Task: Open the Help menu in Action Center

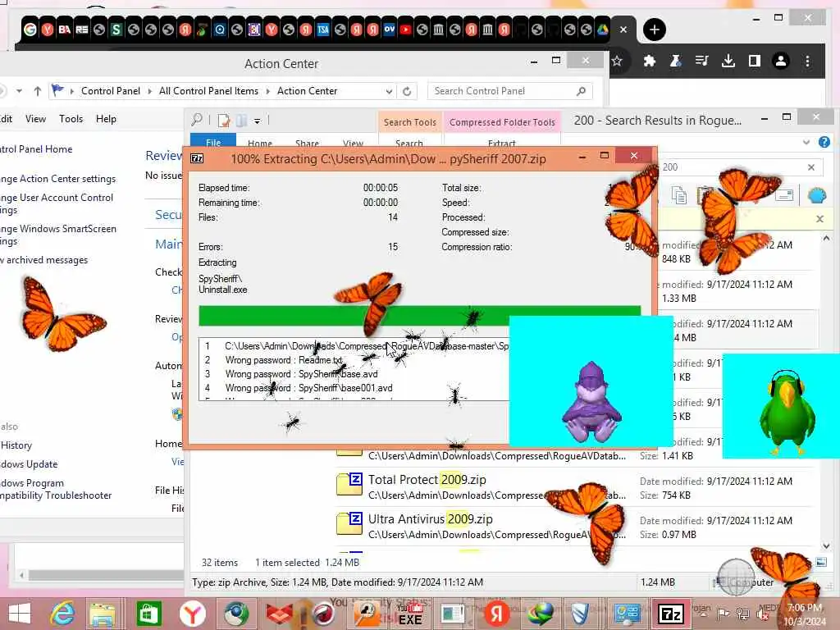Action: [106, 119]
